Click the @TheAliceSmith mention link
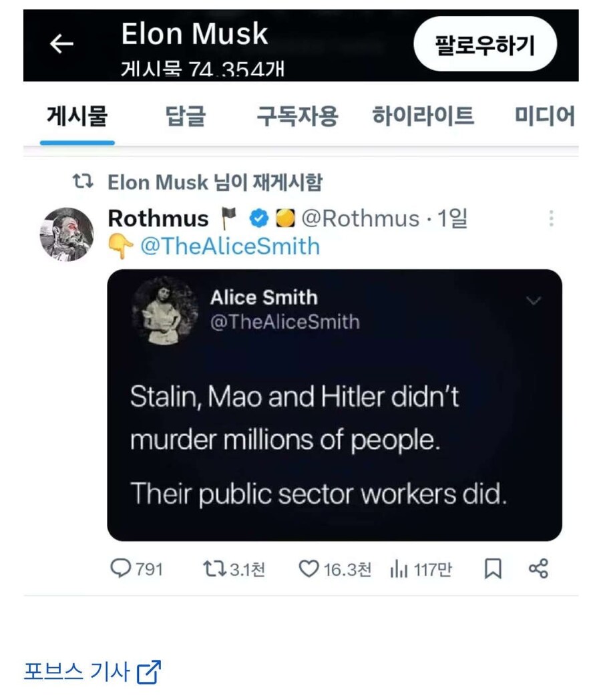The image size is (601, 700). (234, 246)
